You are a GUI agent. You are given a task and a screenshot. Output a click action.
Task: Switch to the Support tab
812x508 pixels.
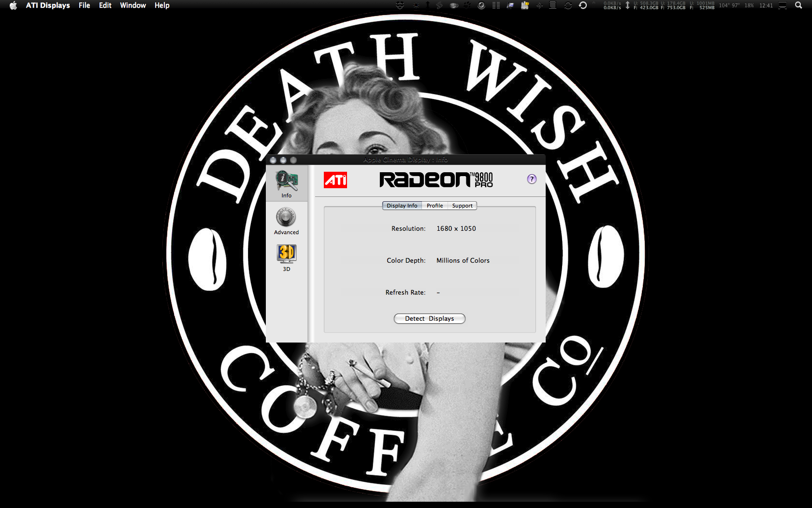[x=462, y=206]
